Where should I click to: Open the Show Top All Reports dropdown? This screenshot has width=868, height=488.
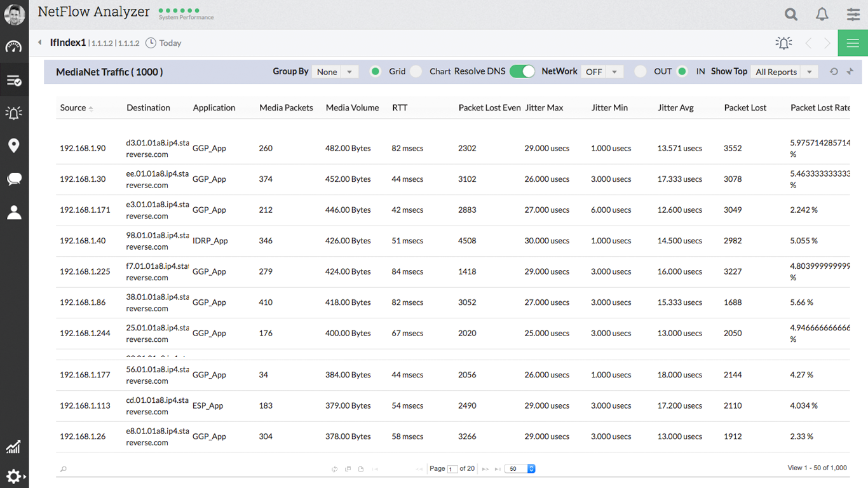tap(784, 72)
